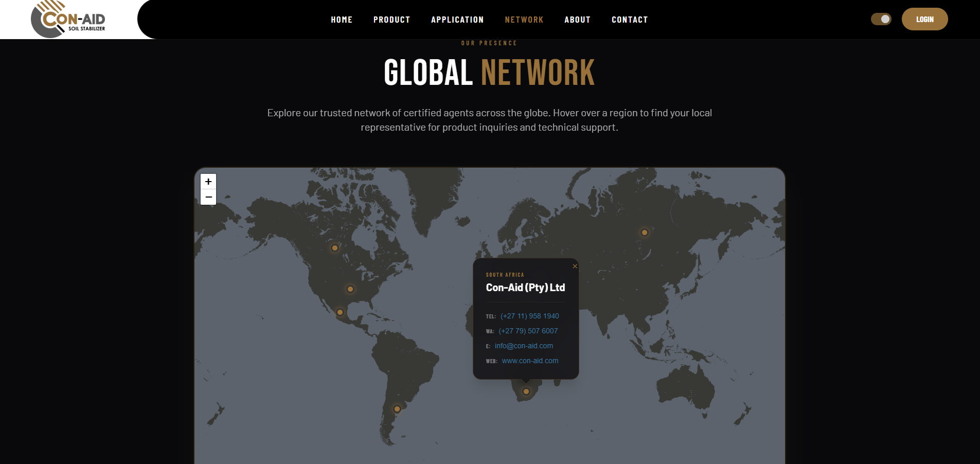Select the South Africa map marker
The width and height of the screenshot is (980, 464).
tap(526, 391)
